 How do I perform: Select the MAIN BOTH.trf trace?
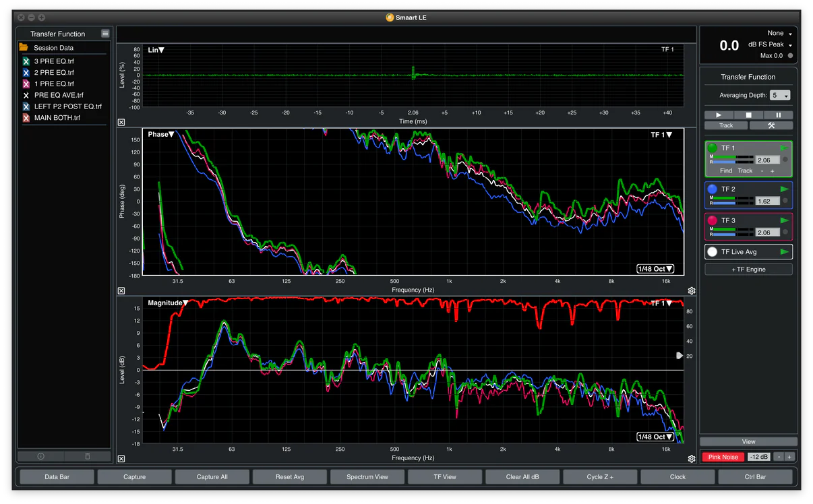[57, 118]
